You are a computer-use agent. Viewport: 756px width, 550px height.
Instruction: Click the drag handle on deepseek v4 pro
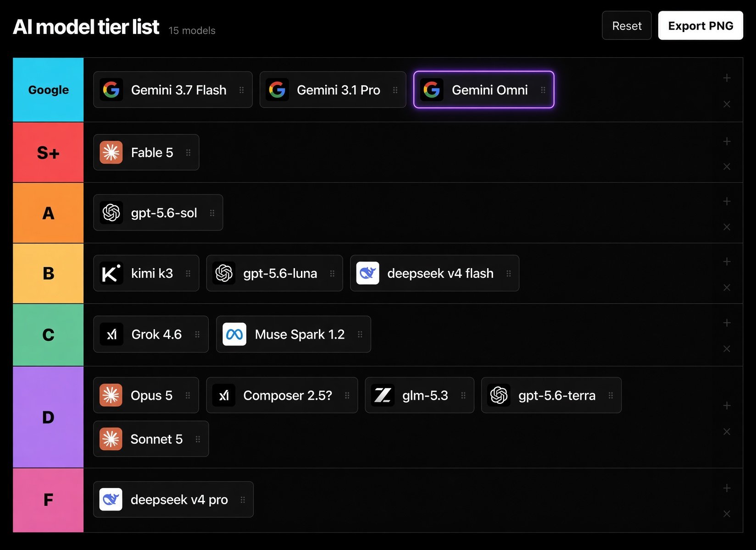tap(243, 500)
